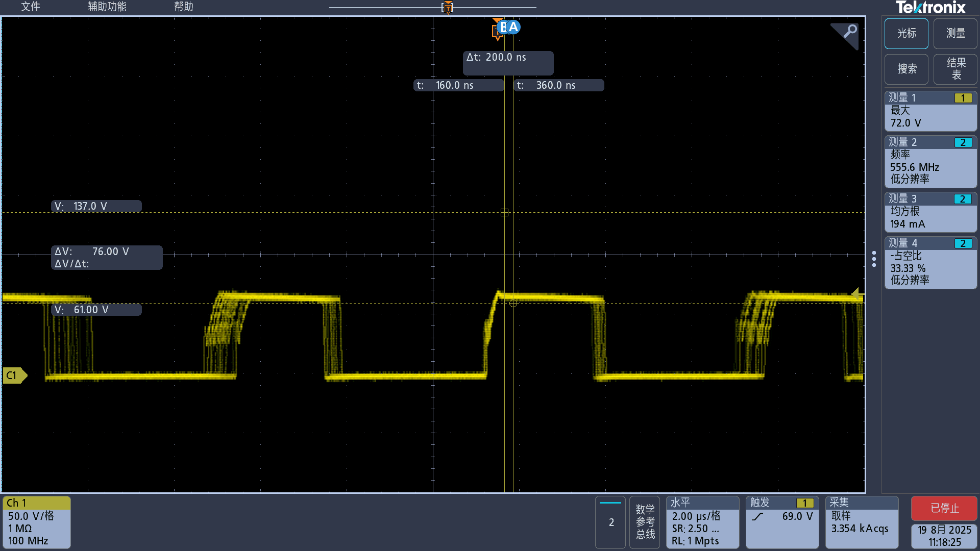
Task: Select the 测量 2 frequency badge
Action: tap(930, 161)
